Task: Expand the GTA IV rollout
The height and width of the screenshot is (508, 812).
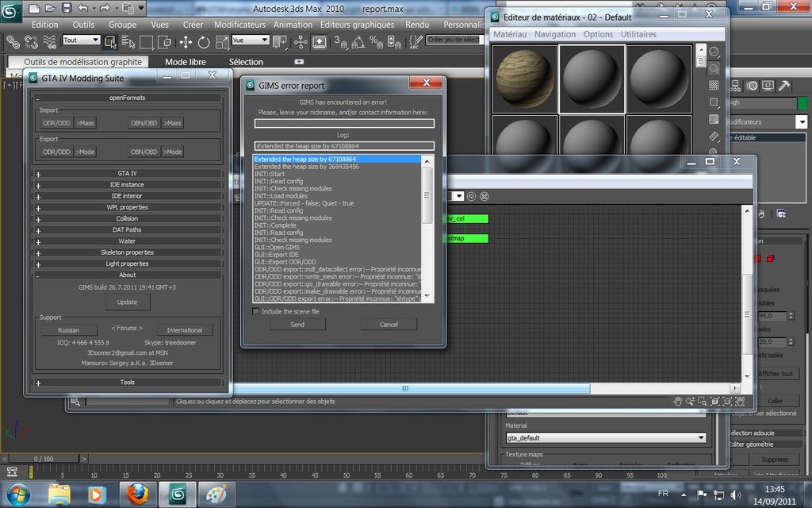Action: click(x=127, y=174)
